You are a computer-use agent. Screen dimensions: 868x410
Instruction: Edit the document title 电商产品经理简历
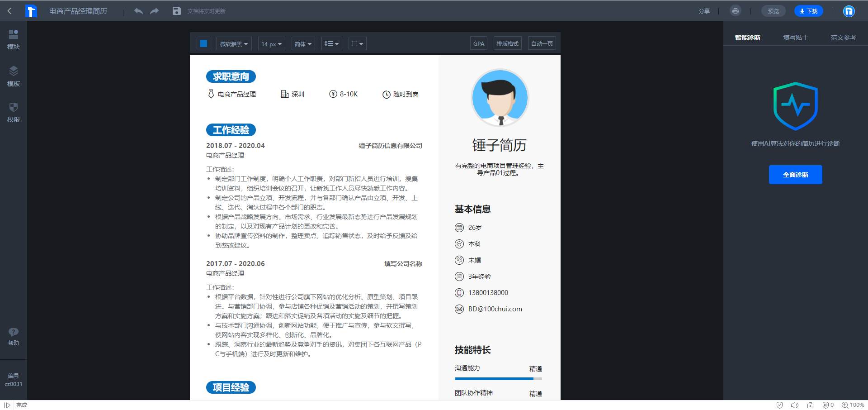click(x=78, y=11)
